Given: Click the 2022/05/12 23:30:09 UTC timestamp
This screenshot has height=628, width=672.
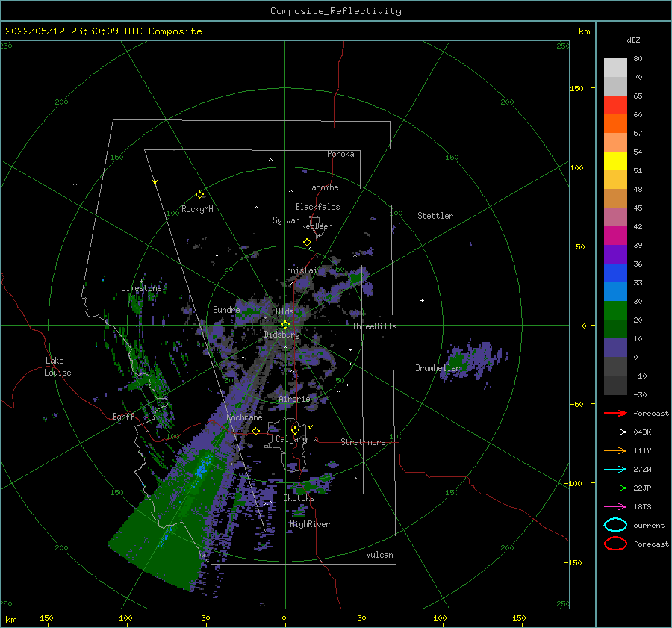Looking at the screenshot, I should pyautogui.click(x=74, y=31).
